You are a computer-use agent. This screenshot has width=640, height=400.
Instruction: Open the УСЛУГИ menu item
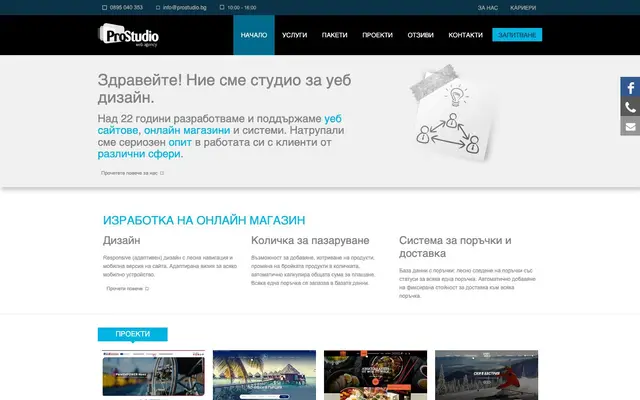click(x=294, y=35)
